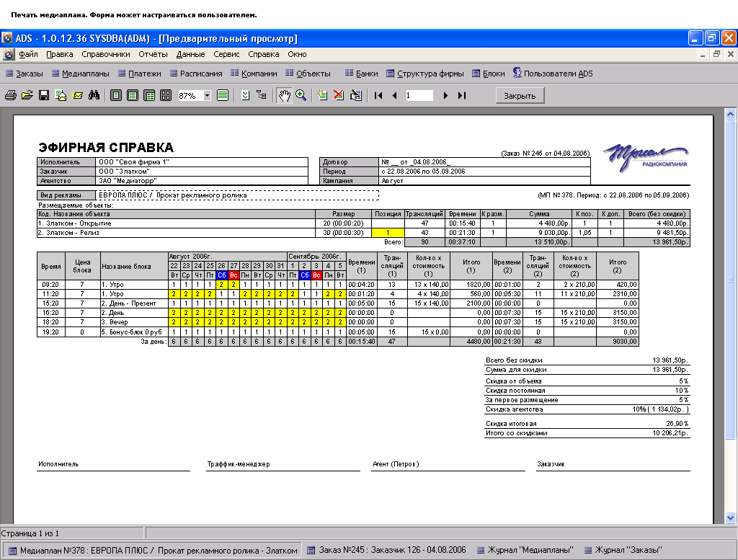Click the Скидка итоговая value 26,90%

click(677, 424)
